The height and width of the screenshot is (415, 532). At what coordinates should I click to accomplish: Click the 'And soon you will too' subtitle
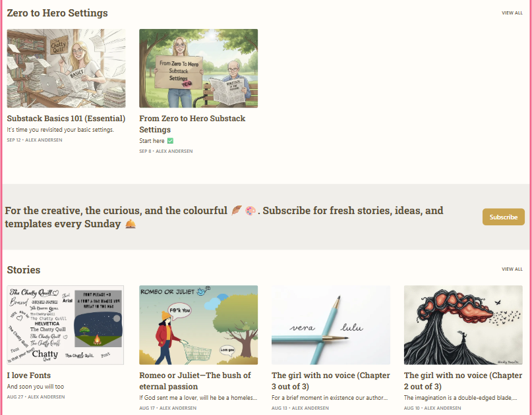(36, 387)
